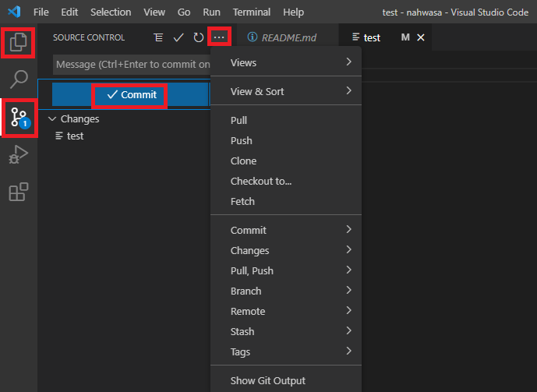Expand the Changes submenu in menu
The width and height of the screenshot is (537, 392).
286,250
